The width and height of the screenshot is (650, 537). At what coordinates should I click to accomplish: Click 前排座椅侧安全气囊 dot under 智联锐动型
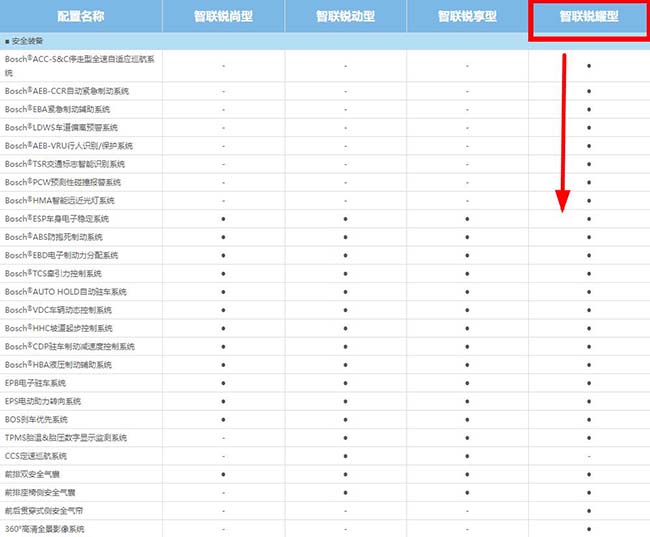(x=345, y=493)
